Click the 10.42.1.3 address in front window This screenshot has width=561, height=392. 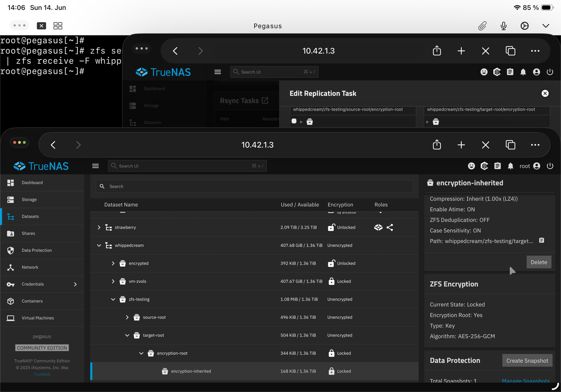click(257, 145)
